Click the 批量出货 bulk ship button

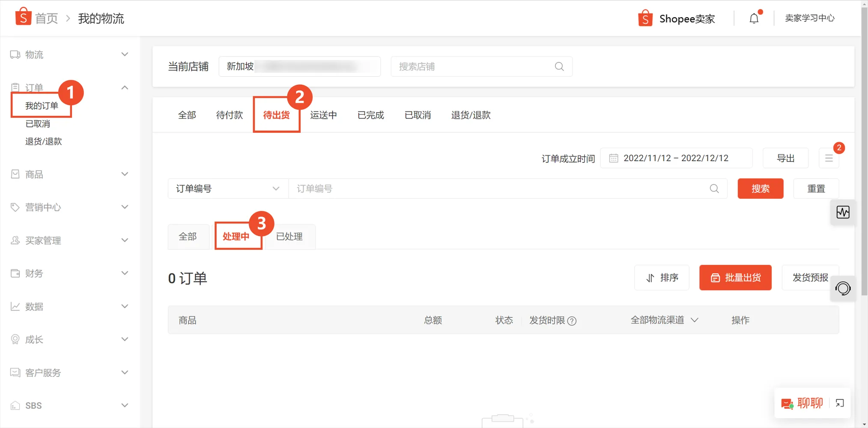point(735,278)
